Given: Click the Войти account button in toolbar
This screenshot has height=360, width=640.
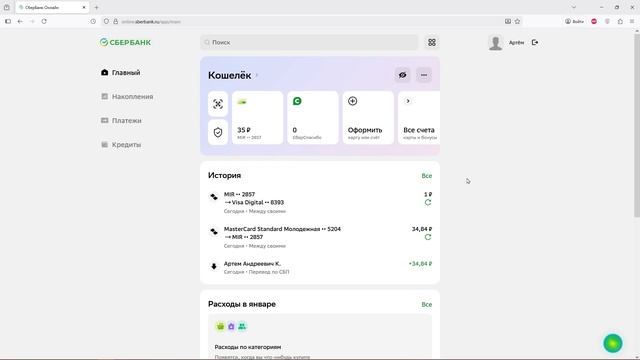Looking at the screenshot, I should tap(574, 21).
